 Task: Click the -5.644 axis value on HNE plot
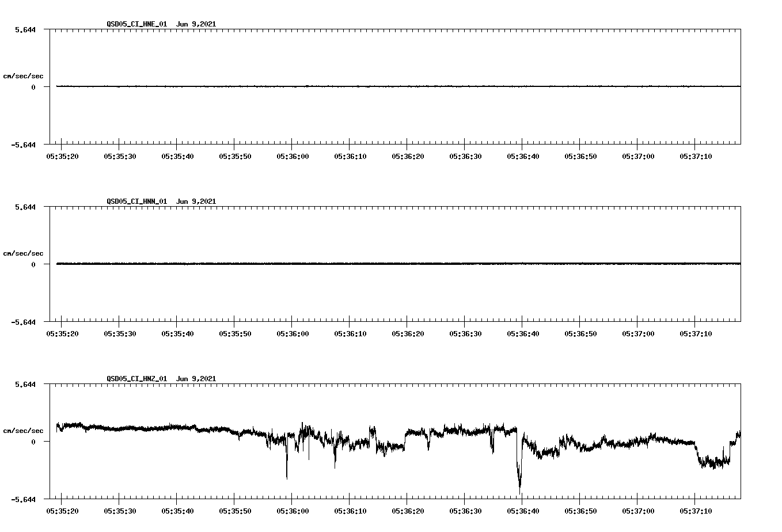click(x=23, y=145)
